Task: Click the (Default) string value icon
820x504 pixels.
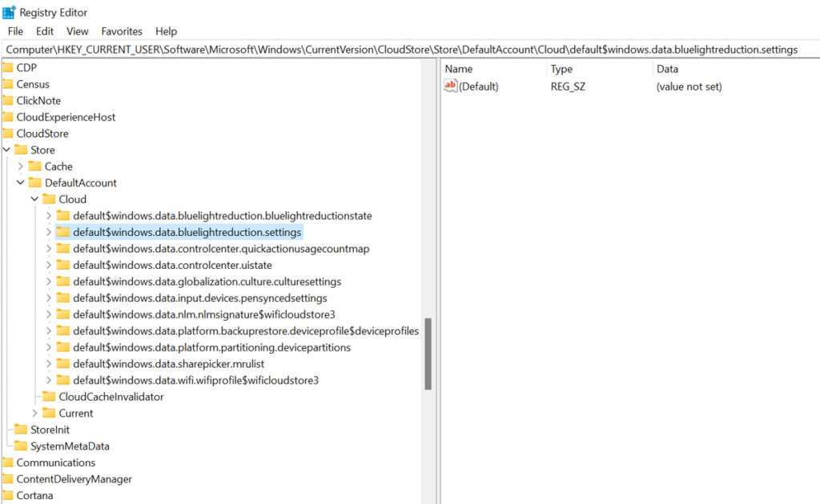Action: click(450, 86)
